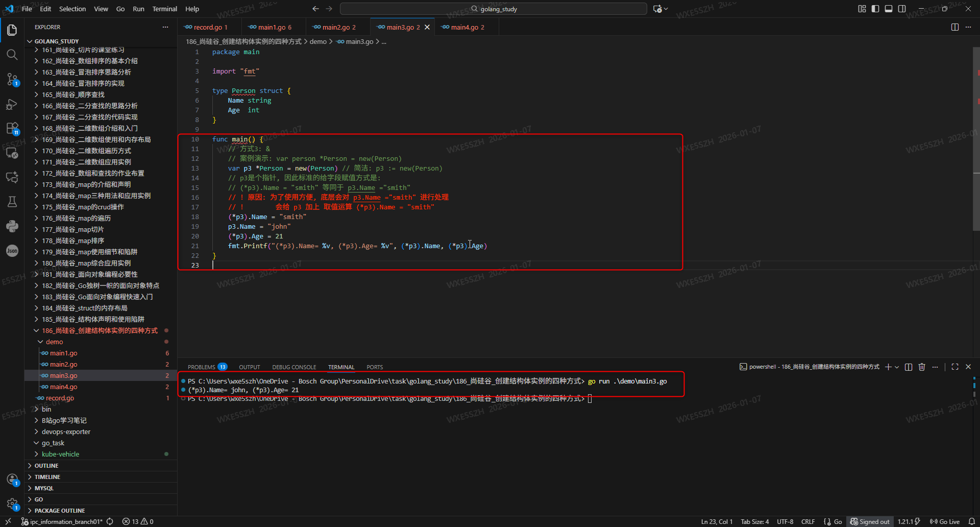The image size is (980, 527).
Task: Open the new terminal launch profile dropdown
Action: click(897, 367)
